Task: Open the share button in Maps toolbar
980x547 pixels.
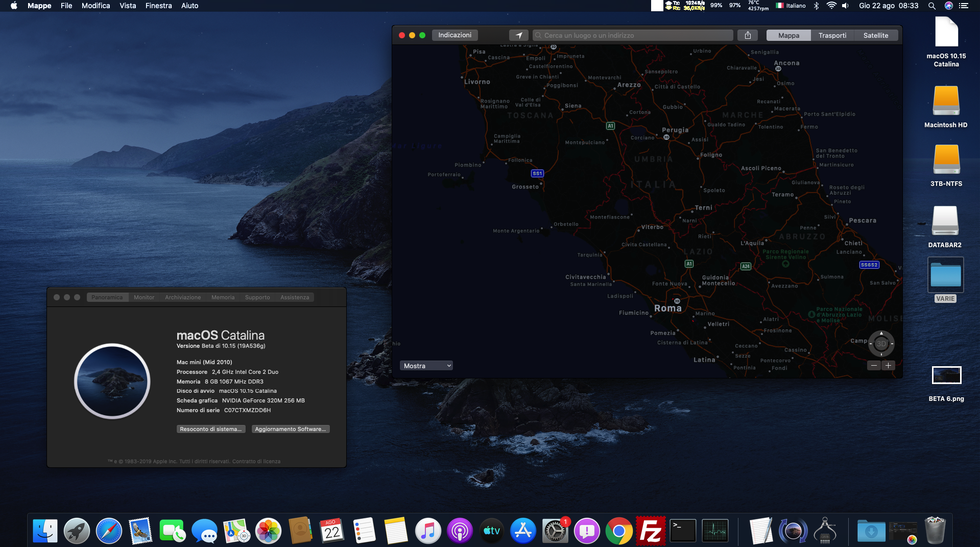Action: click(748, 35)
